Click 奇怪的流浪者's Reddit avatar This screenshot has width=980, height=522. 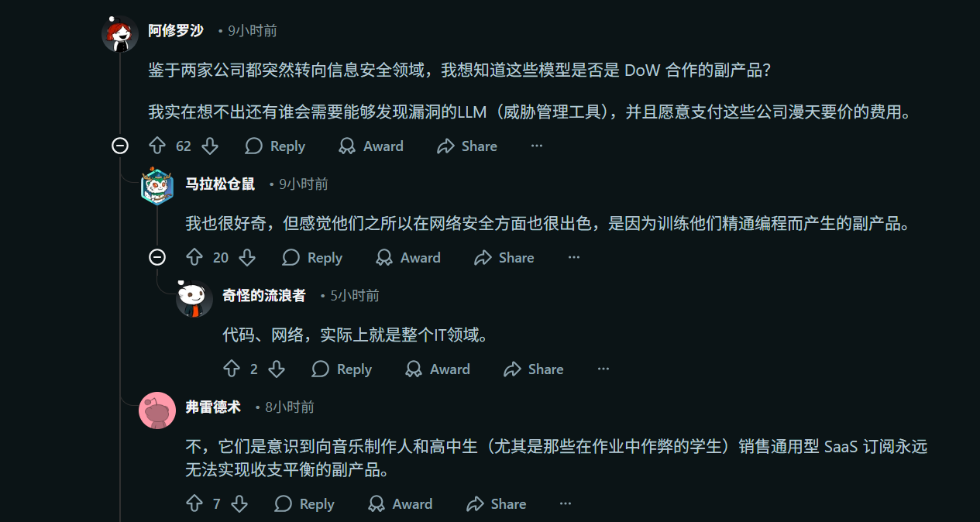(x=194, y=298)
